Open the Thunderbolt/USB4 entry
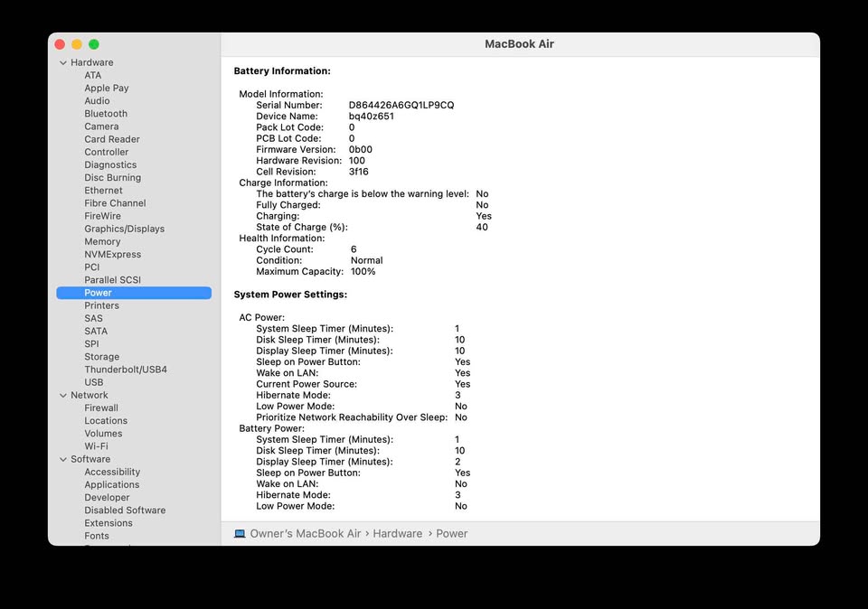Screen dimensions: 868x609 click(x=126, y=370)
